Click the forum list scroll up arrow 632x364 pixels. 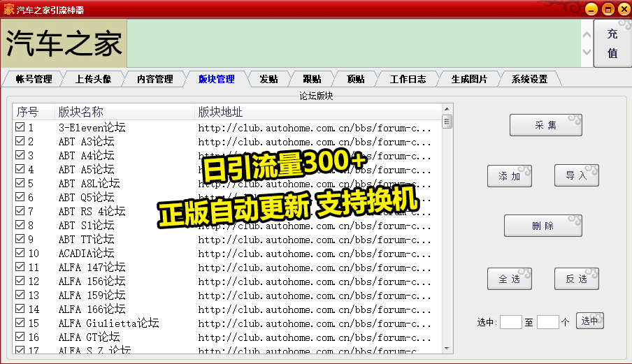[447, 109]
